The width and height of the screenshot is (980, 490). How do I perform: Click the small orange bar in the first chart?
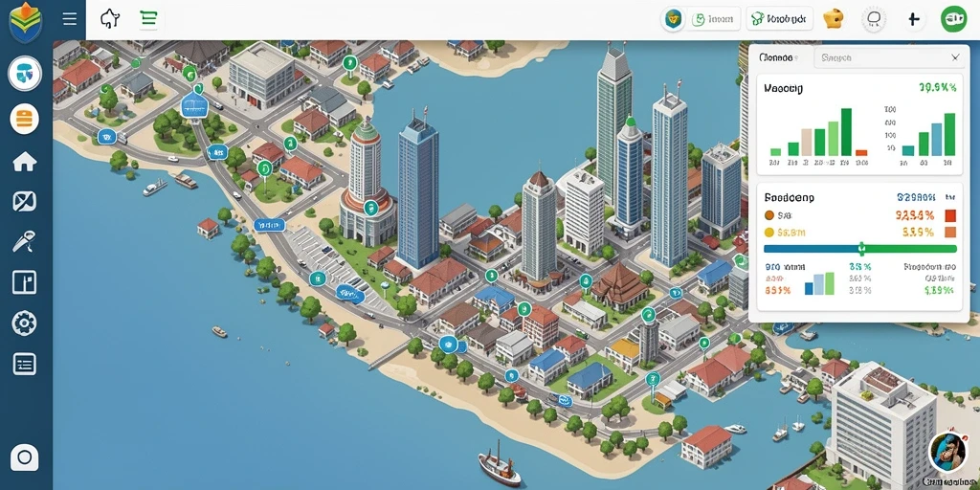[861, 152]
